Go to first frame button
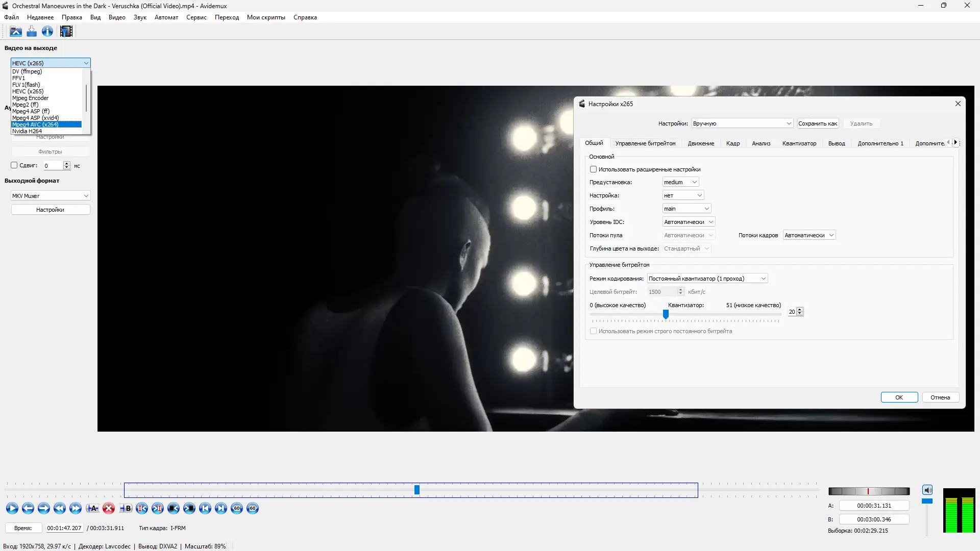The image size is (980, 551). [205, 508]
